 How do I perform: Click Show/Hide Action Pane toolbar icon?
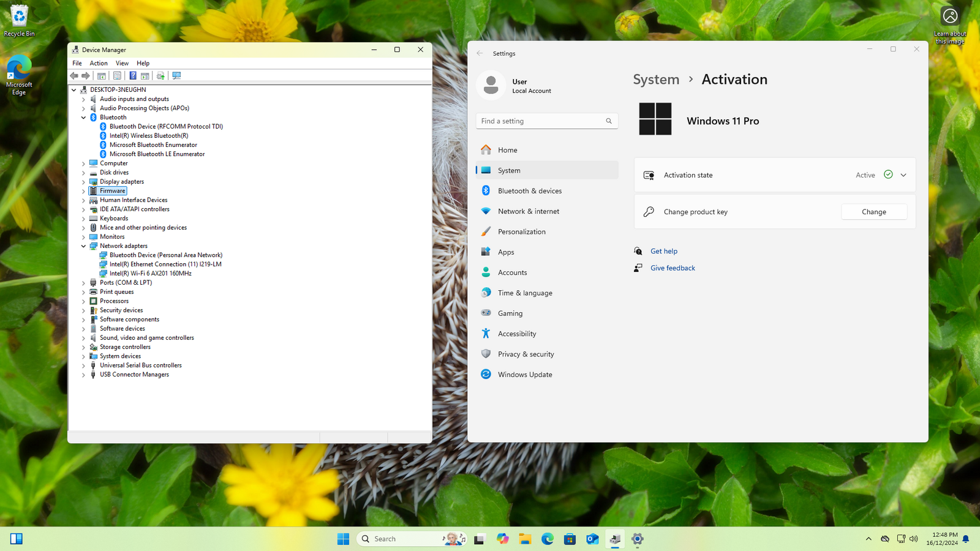tap(145, 76)
